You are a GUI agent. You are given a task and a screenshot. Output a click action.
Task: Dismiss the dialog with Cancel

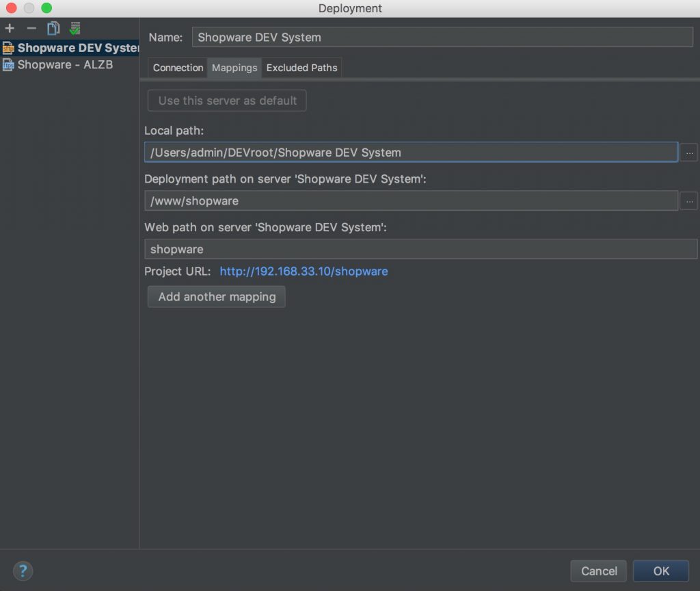pyautogui.click(x=598, y=570)
